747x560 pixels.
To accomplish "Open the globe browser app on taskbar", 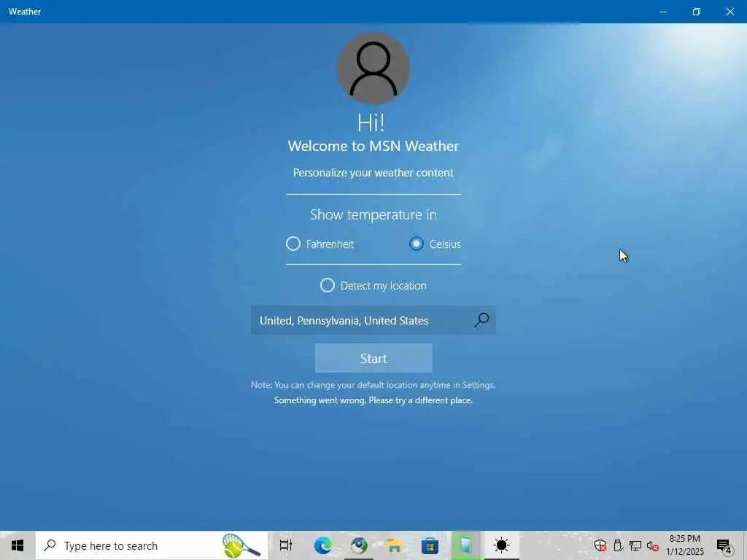I will (x=359, y=545).
